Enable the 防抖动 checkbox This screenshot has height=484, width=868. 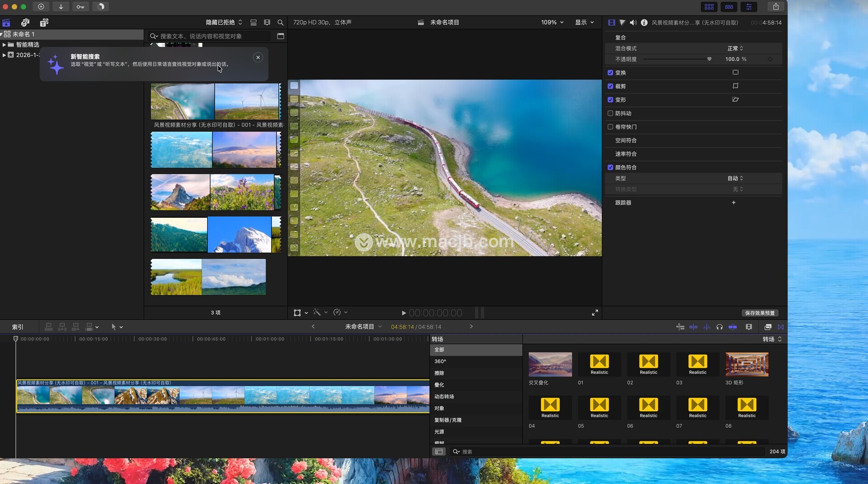click(610, 113)
